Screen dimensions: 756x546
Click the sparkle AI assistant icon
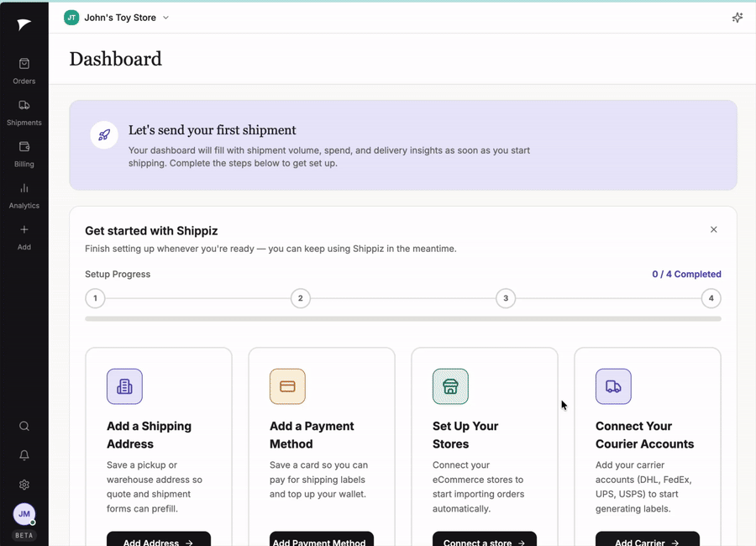[x=738, y=18]
